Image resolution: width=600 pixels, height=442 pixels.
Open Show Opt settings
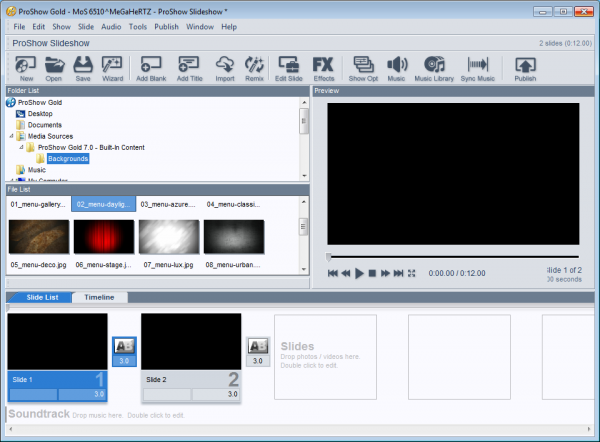363,69
